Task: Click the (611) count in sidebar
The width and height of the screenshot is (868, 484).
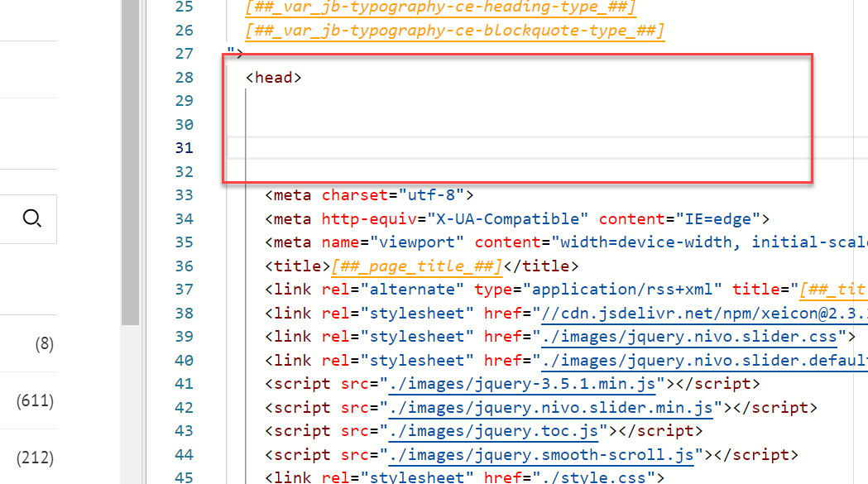Action: pos(35,401)
